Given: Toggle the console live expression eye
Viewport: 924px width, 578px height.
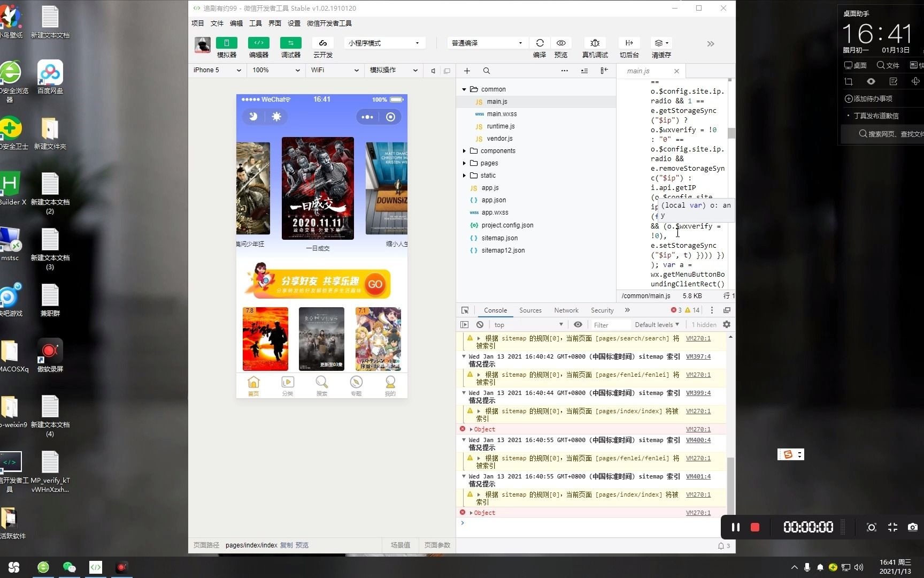Looking at the screenshot, I should (578, 325).
